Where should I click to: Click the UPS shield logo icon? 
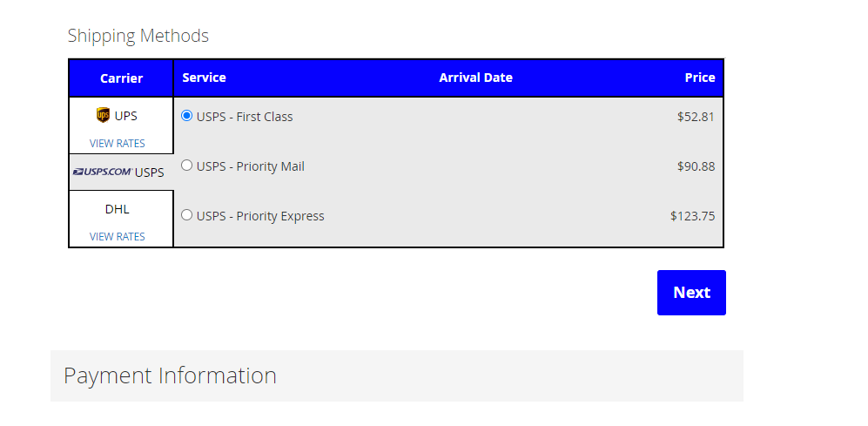pos(103,115)
